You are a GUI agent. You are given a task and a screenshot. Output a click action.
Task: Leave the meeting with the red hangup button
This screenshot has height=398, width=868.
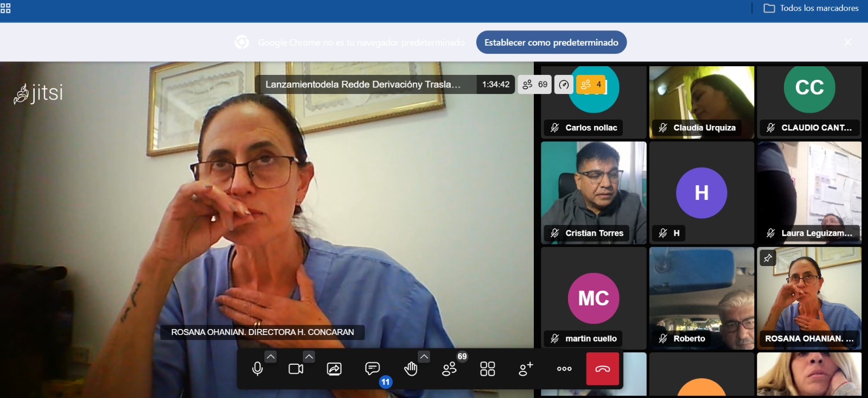coord(603,369)
